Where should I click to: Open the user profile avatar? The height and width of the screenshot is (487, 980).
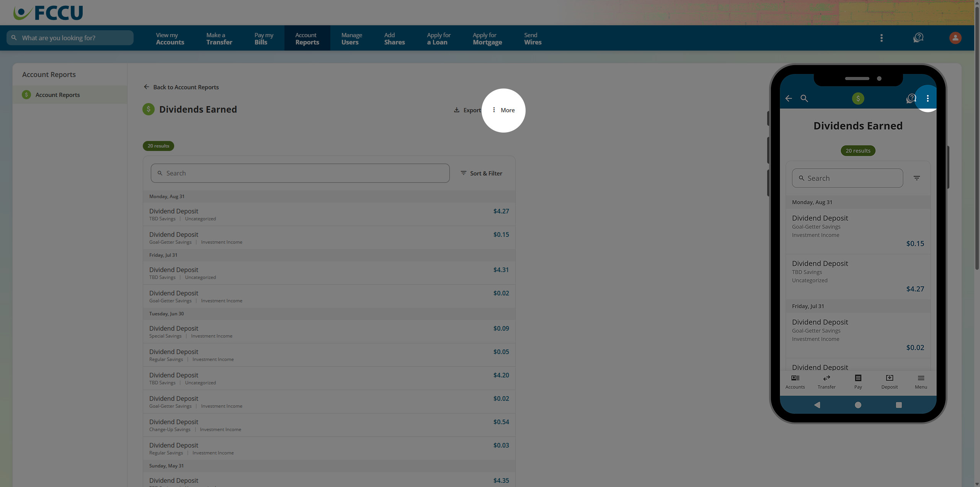(x=955, y=38)
